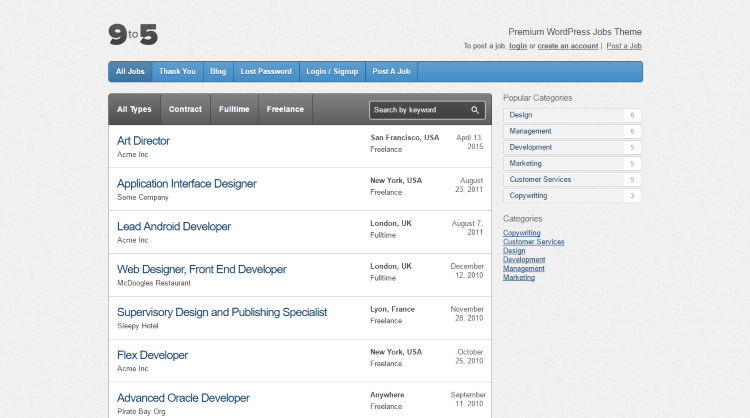Click the create an account link
The width and height of the screenshot is (750, 418).
[x=568, y=46]
